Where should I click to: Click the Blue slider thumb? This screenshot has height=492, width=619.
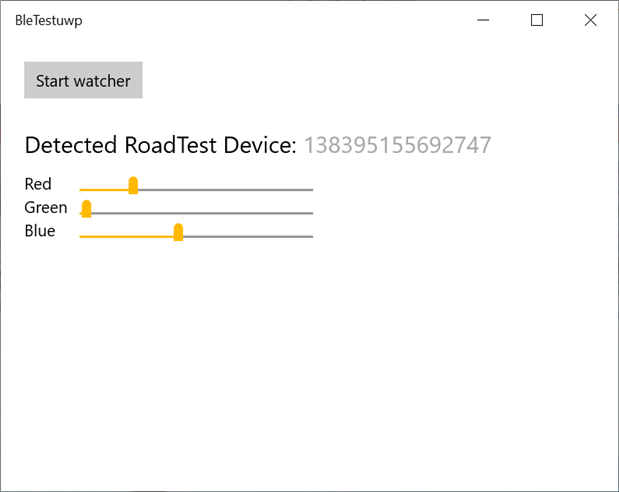(178, 233)
